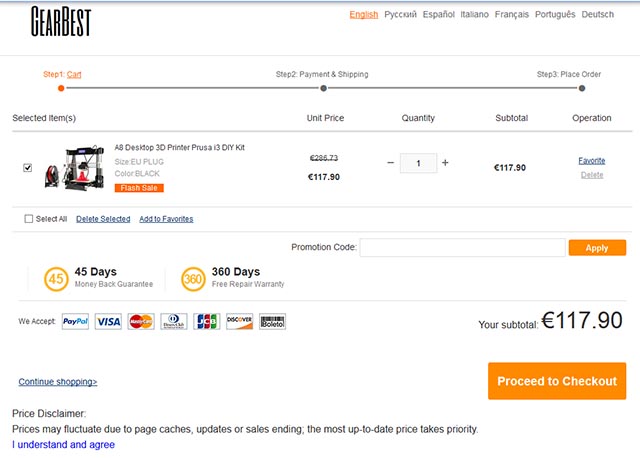Click the PayPal payment icon
Image resolution: width=640 pixels, height=458 pixels.
click(76, 321)
